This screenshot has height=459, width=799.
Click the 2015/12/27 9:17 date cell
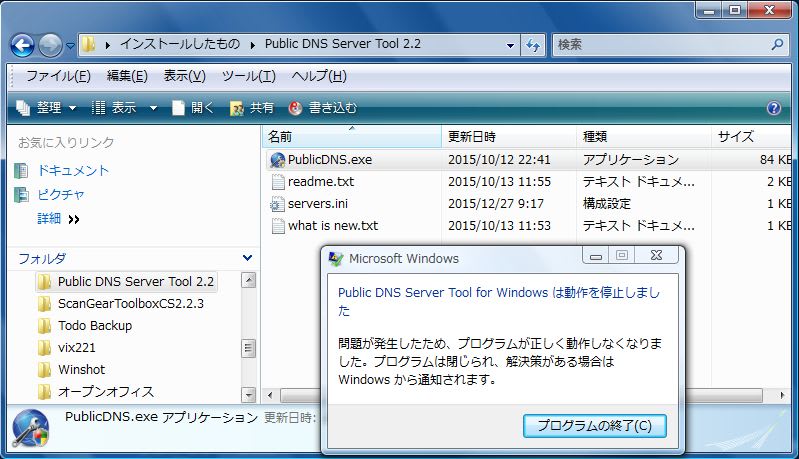[x=495, y=204]
